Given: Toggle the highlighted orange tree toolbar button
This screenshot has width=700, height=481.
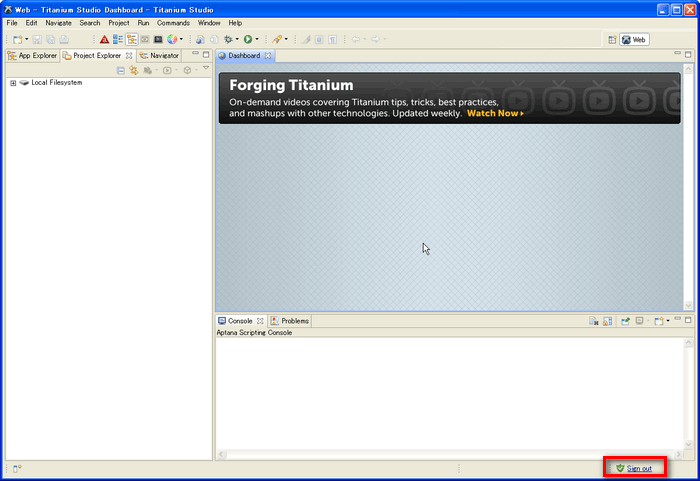Looking at the screenshot, I should 132,39.
